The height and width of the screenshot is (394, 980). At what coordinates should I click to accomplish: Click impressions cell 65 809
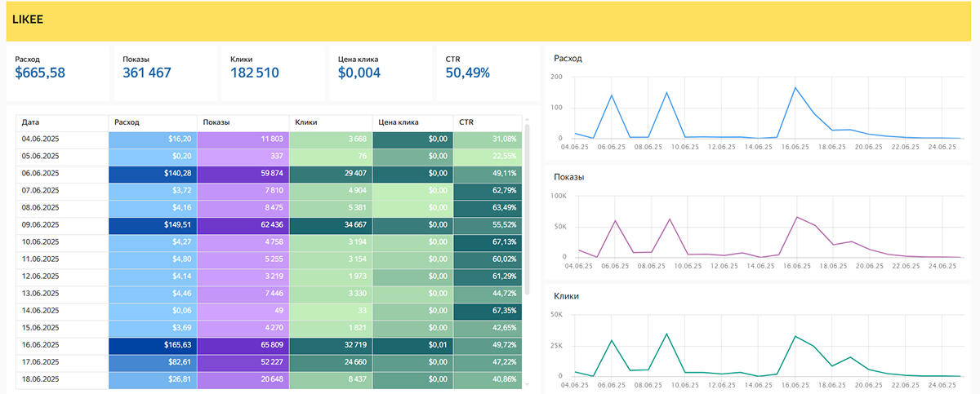243,345
